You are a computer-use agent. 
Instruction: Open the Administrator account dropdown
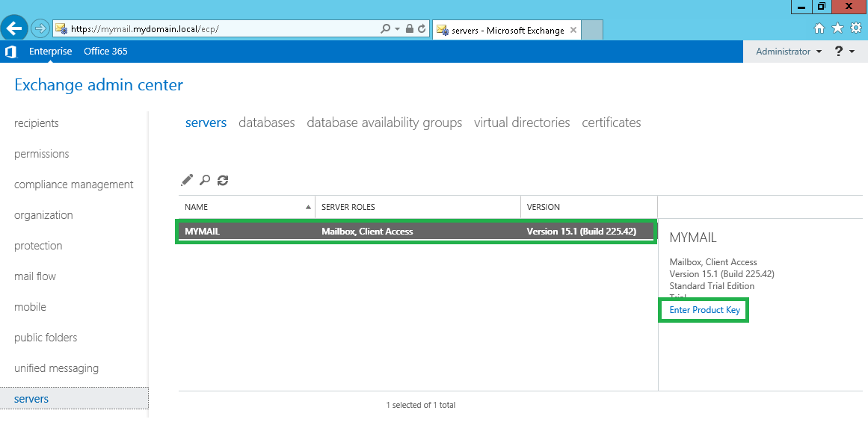[x=789, y=52]
